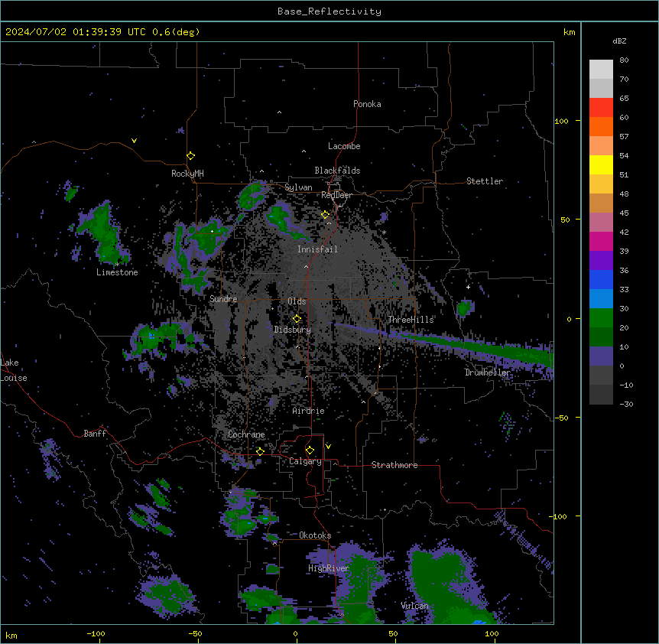The image size is (659, 644).
Task: Click the lightest gray 80 dBZ legend swatch
Action: point(601,69)
